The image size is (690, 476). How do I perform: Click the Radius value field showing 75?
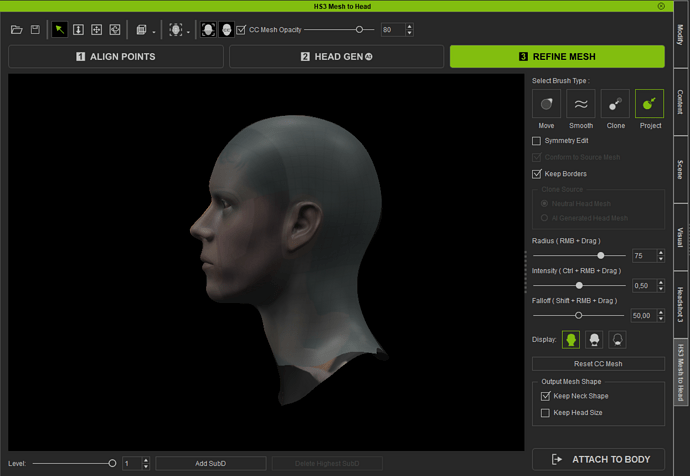point(644,256)
